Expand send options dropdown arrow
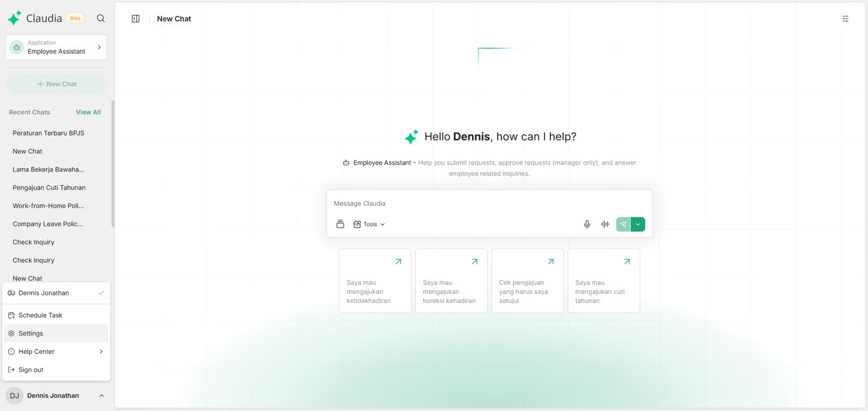The width and height of the screenshot is (868, 411). [x=638, y=224]
